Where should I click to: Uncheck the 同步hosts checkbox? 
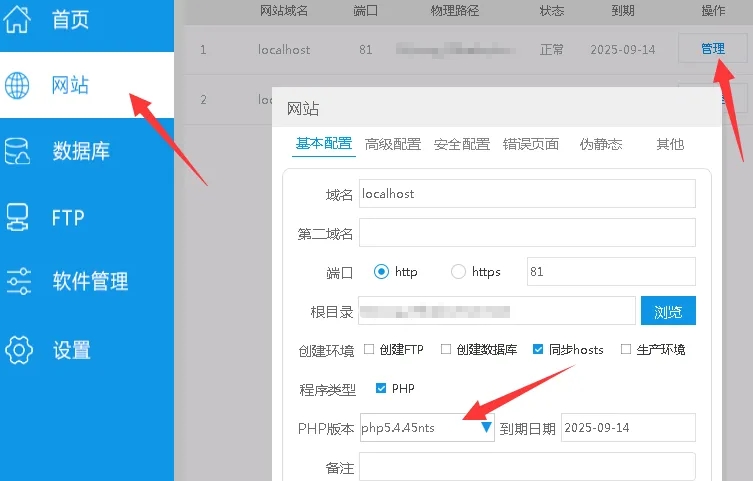538,350
